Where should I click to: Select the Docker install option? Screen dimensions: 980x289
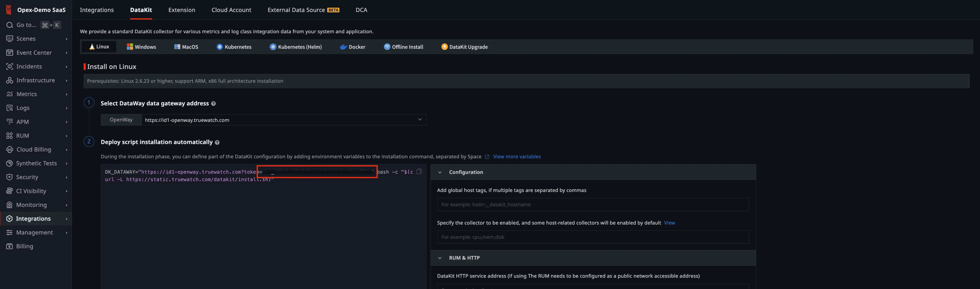[x=353, y=47]
